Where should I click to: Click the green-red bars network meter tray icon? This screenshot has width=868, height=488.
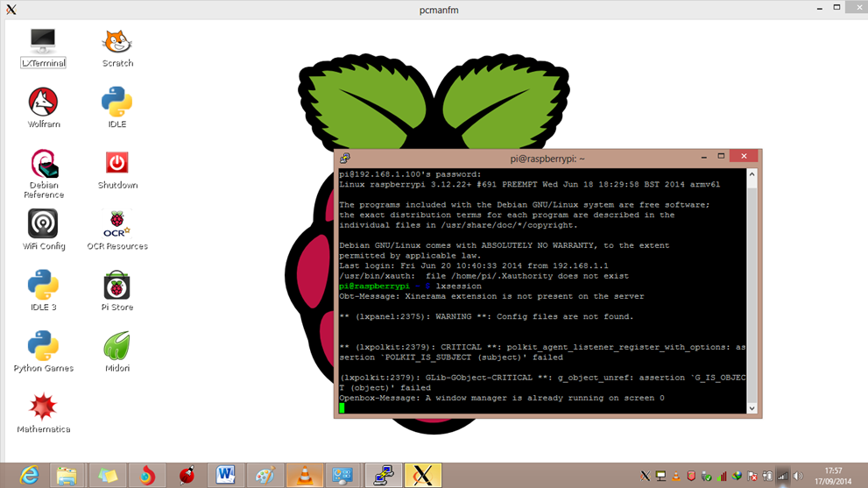click(x=722, y=476)
